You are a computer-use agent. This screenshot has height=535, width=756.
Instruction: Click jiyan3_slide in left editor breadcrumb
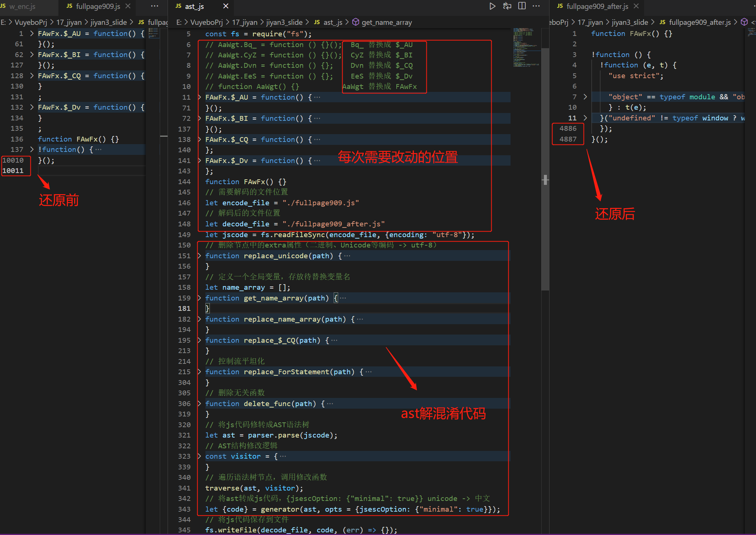[x=109, y=23]
